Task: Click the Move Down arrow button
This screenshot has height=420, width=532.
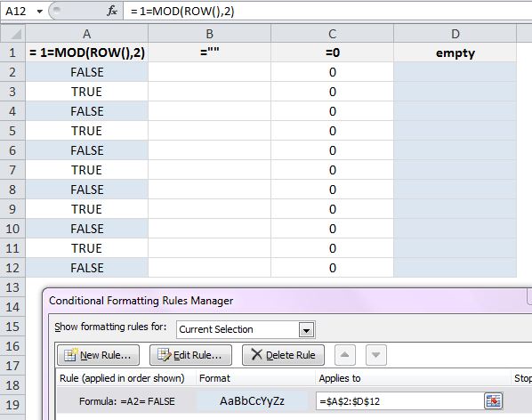Action: point(376,355)
